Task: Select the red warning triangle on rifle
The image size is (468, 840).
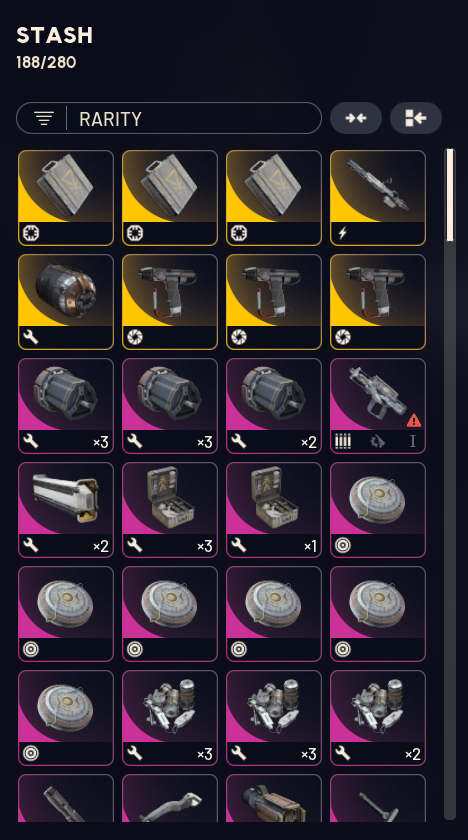Action: pyautogui.click(x=414, y=421)
